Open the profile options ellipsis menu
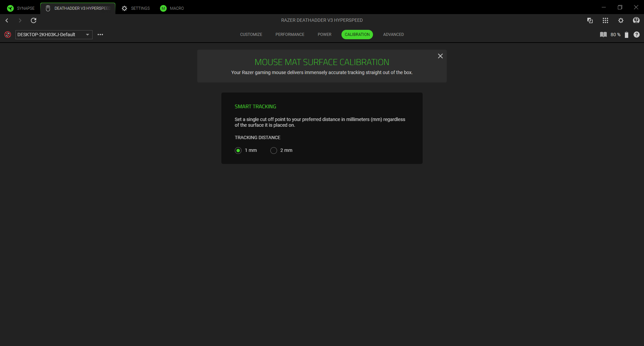This screenshot has width=644, height=346. [x=100, y=35]
